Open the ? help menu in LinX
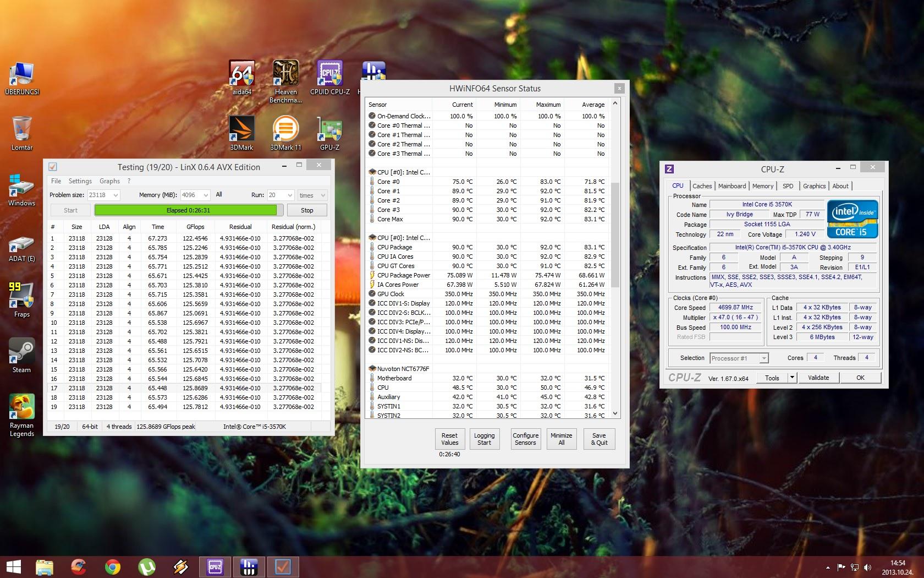924x578 pixels. click(x=129, y=181)
